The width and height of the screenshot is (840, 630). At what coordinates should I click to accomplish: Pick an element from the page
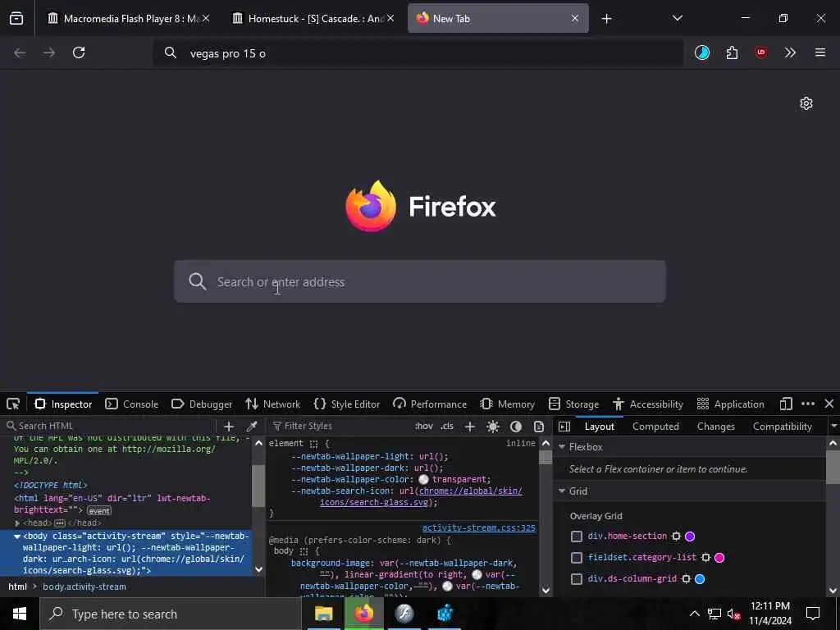click(x=13, y=404)
